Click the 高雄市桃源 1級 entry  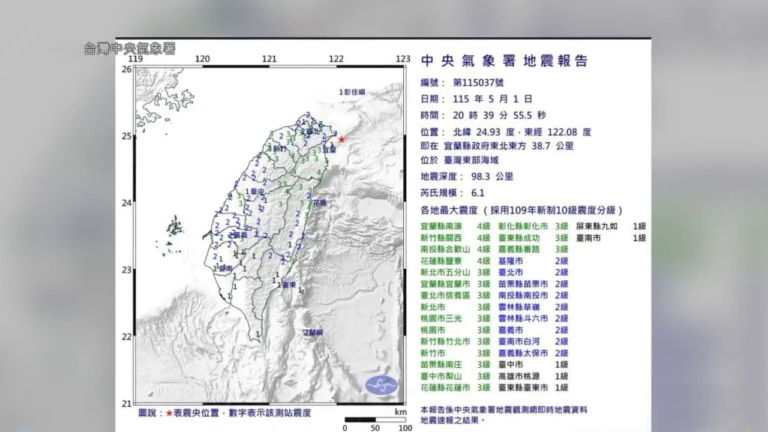pos(533,376)
